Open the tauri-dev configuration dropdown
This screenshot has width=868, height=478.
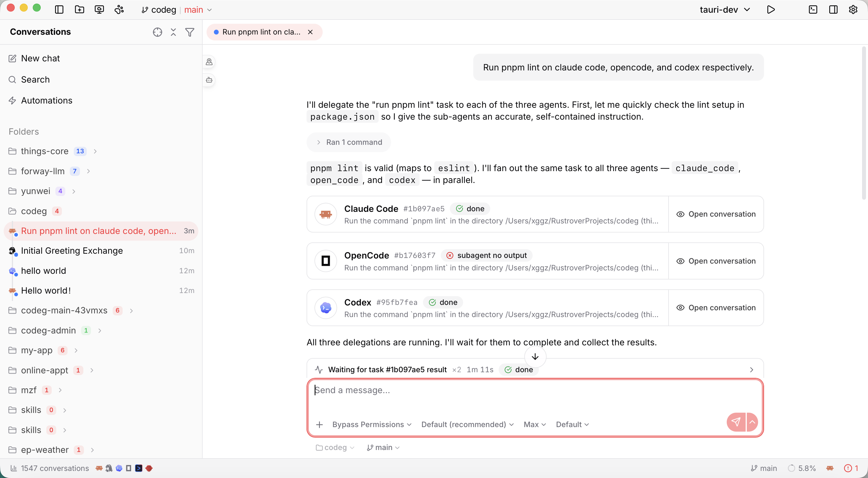[x=725, y=10]
